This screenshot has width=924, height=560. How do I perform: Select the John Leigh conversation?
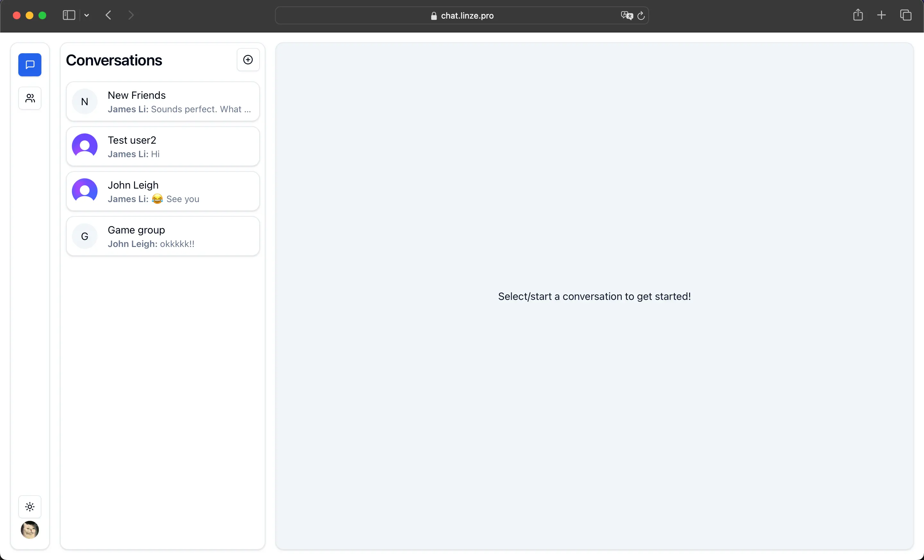(x=163, y=191)
